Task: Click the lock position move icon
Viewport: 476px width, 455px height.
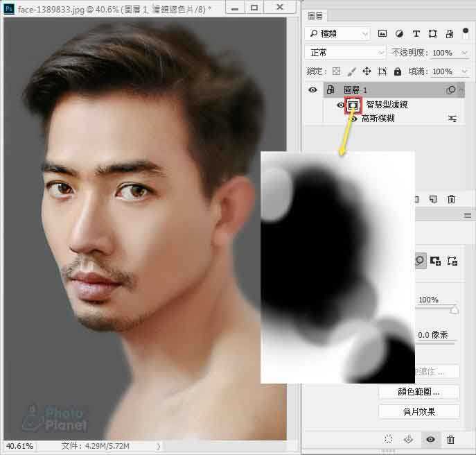Action: (367, 71)
